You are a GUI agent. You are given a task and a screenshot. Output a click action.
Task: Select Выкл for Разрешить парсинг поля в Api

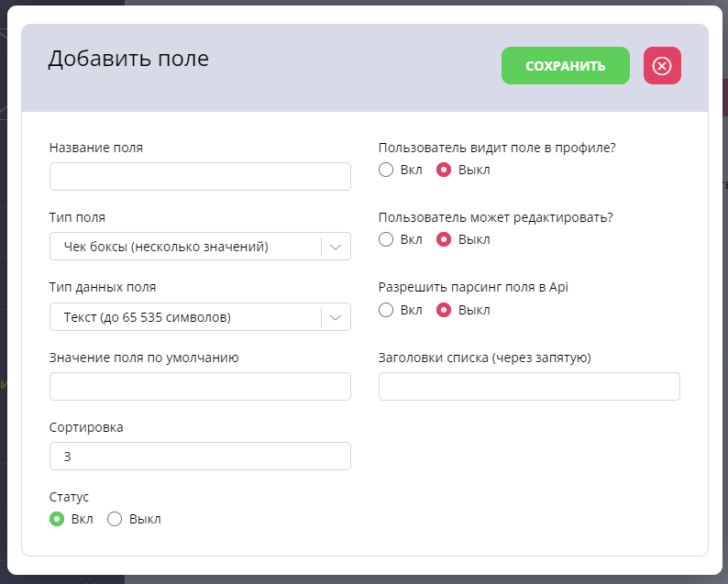pyautogui.click(x=444, y=310)
